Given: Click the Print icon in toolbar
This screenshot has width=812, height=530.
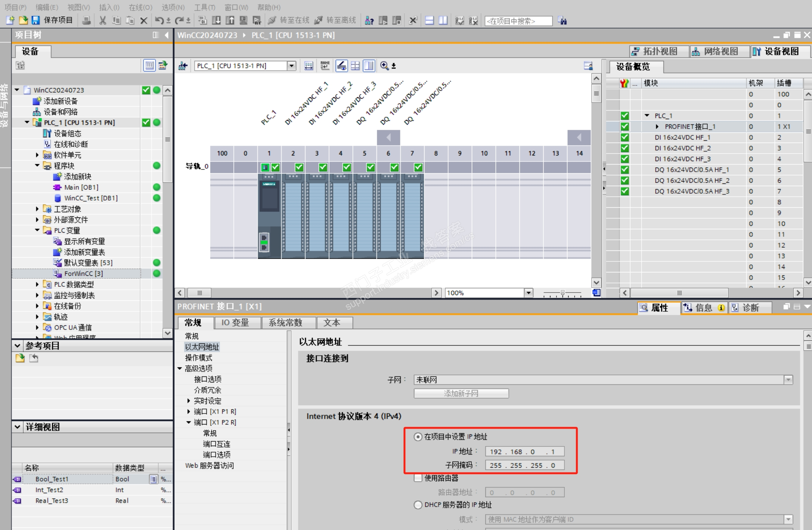Looking at the screenshot, I should click(x=87, y=20).
